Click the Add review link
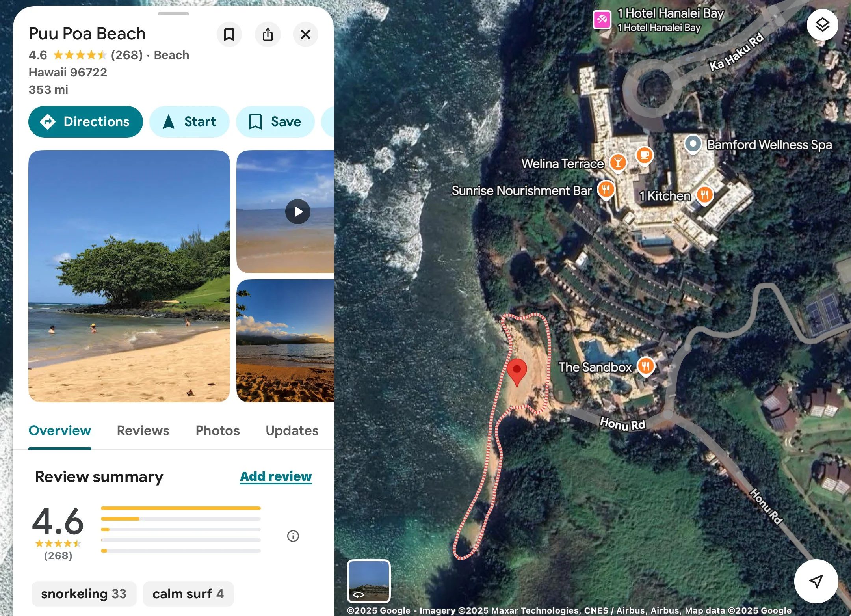Screen dimensions: 851x616 click(276, 476)
